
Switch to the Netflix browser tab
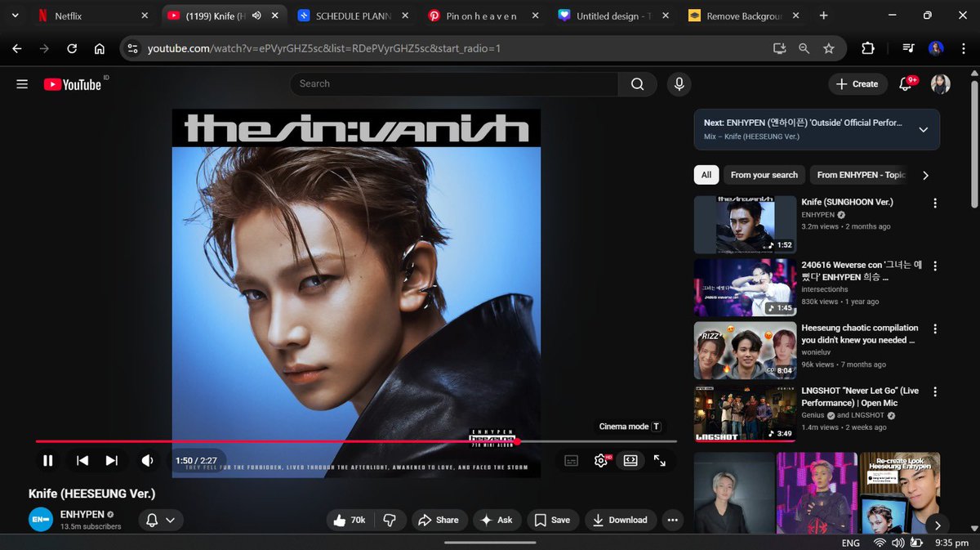[92, 16]
